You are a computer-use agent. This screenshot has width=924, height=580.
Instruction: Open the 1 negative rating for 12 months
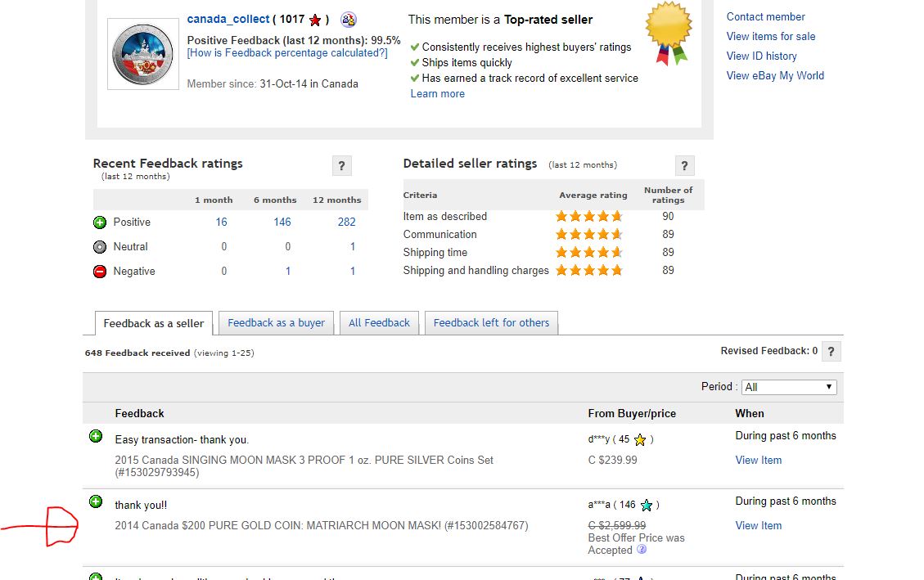pyautogui.click(x=353, y=271)
